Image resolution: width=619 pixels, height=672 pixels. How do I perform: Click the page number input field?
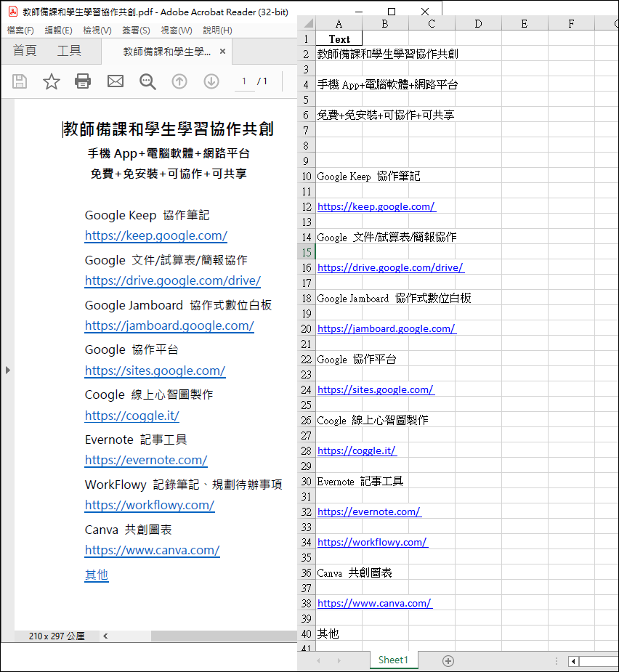point(244,81)
